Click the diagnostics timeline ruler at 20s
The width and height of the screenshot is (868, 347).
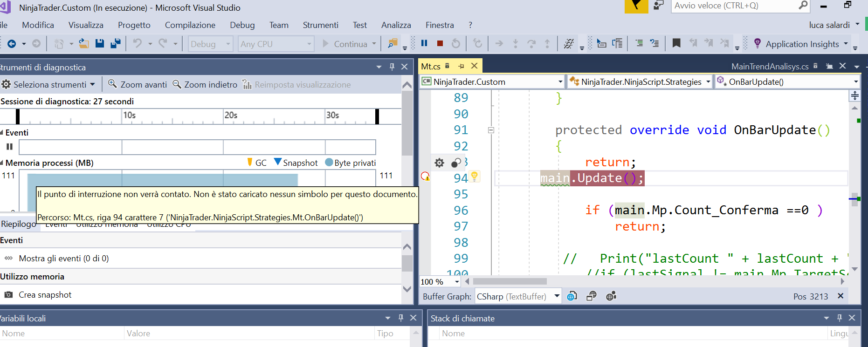tap(231, 115)
